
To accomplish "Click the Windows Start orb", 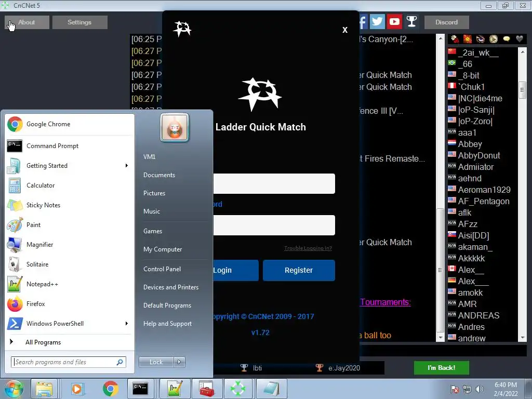I will click(x=14, y=389).
